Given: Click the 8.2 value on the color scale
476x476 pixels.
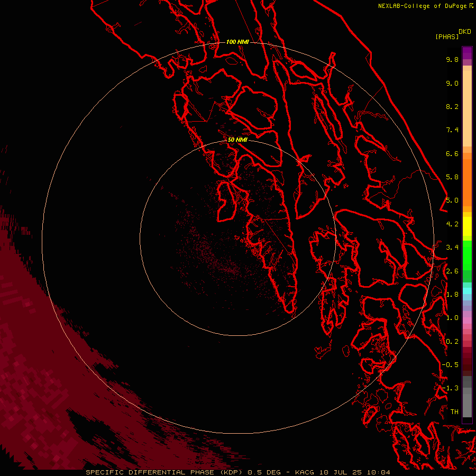Looking at the screenshot, I should pos(452,106).
